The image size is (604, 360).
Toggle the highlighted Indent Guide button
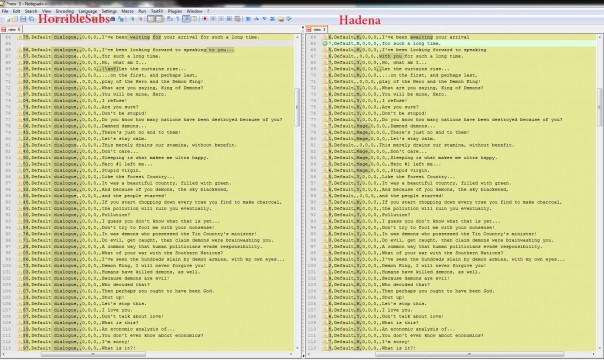tap(186, 19)
